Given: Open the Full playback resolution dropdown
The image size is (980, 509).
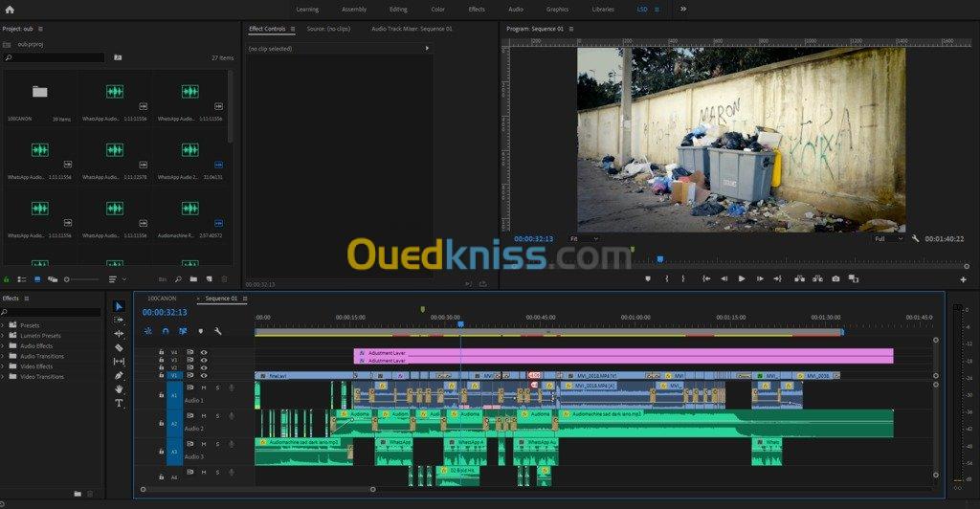Looking at the screenshot, I should pyautogui.click(x=889, y=238).
